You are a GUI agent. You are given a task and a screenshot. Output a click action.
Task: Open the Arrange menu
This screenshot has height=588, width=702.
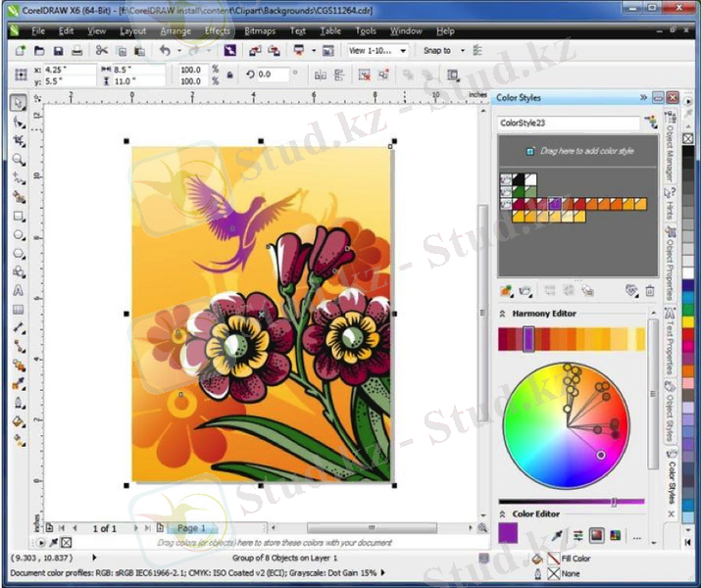pos(175,31)
